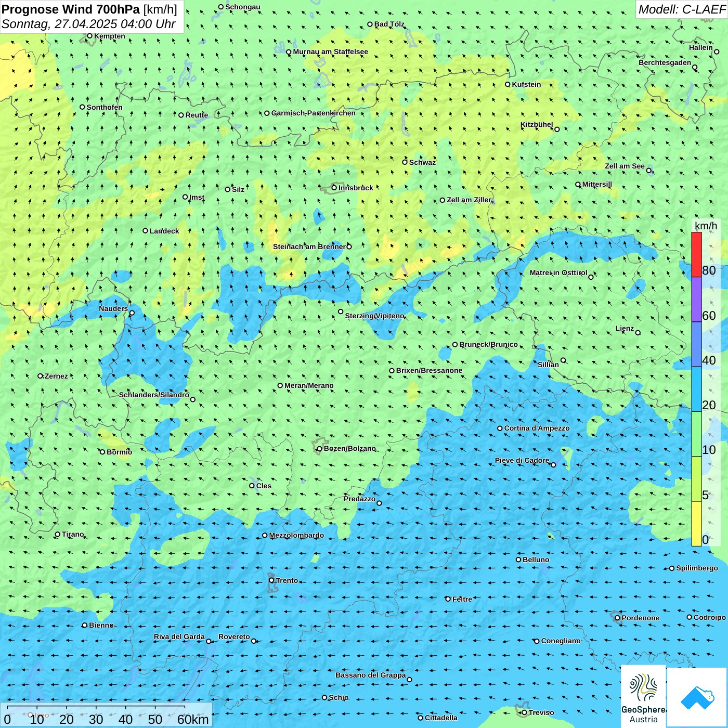Select the Bruneck/Brunico label
Image resolution: width=728 pixels, height=728 pixels.
click(x=488, y=344)
